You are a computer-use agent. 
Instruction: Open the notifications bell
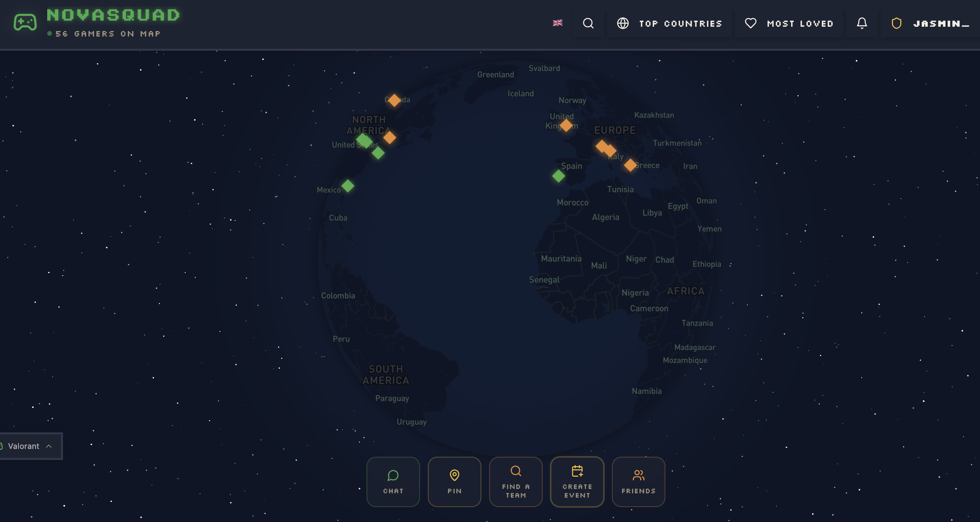[x=861, y=23]
